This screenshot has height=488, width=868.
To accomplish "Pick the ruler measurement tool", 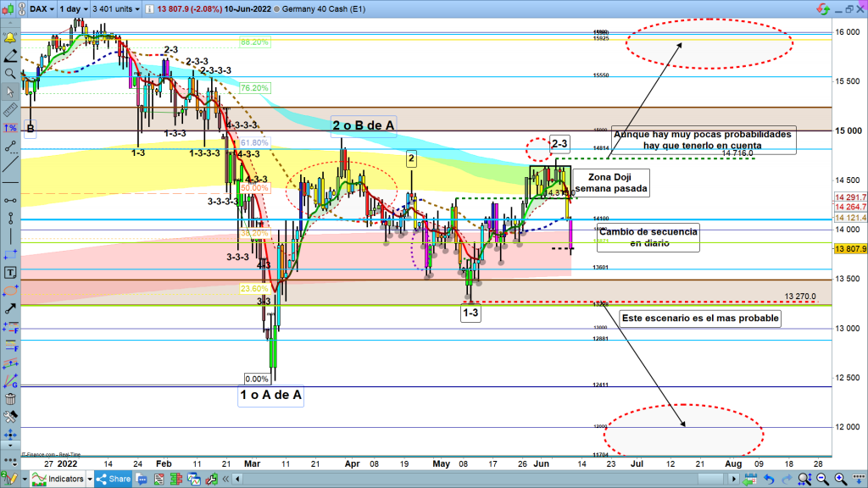I will [x=10, y=110].
